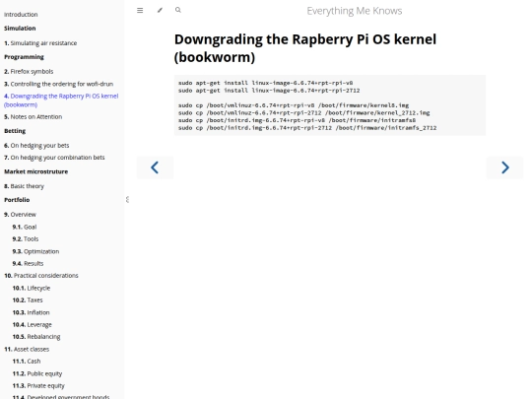Open section 9.4 Results
The height and width of the screenshot is (399, 532).
pos(28,264)
